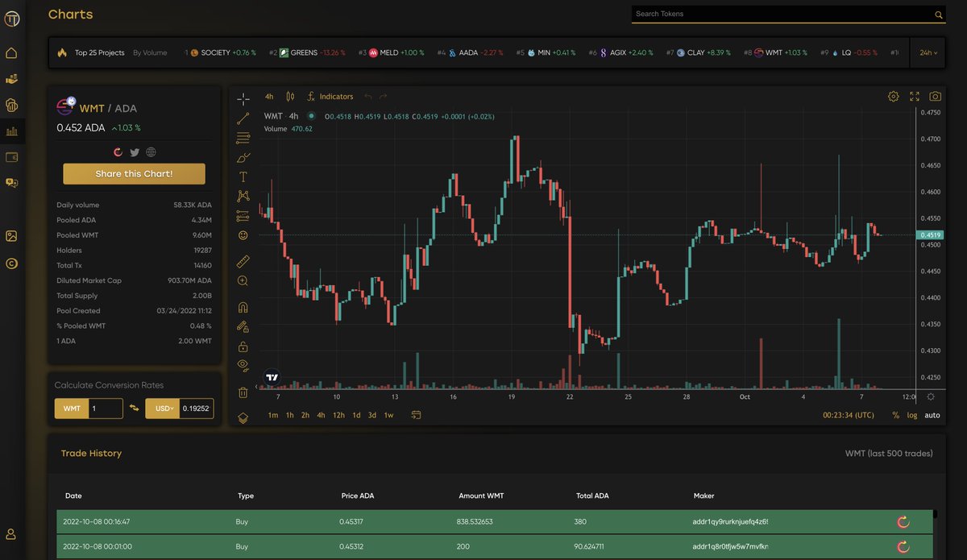
Task: Open the WMT website globe icon
Action: [151, 151]
